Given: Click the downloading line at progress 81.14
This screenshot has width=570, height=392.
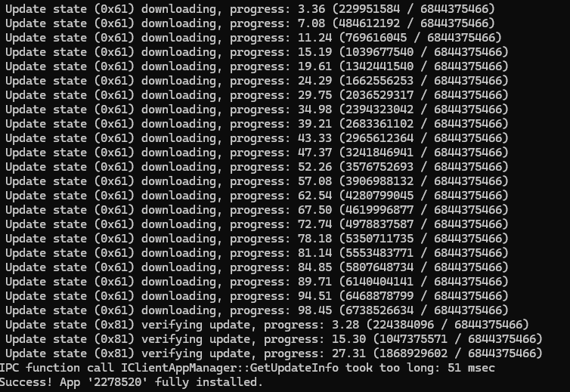Looking at the screenshot, I should coord(256,253).
